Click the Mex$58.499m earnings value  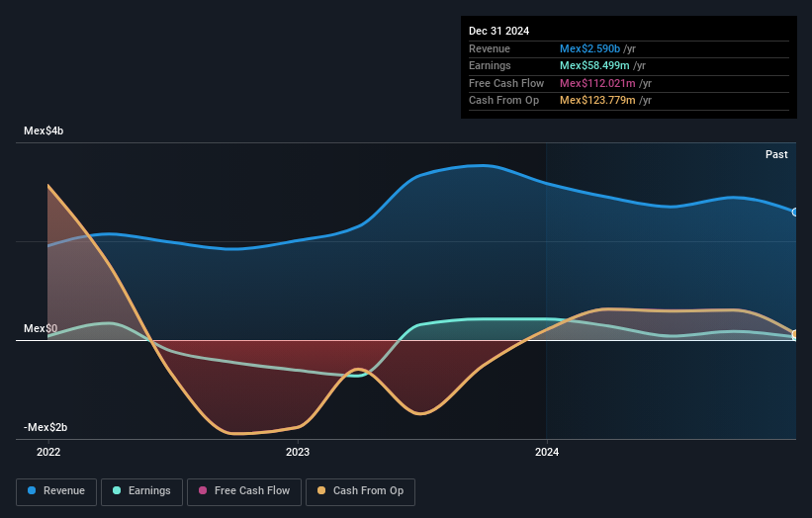tap(594, 65)
